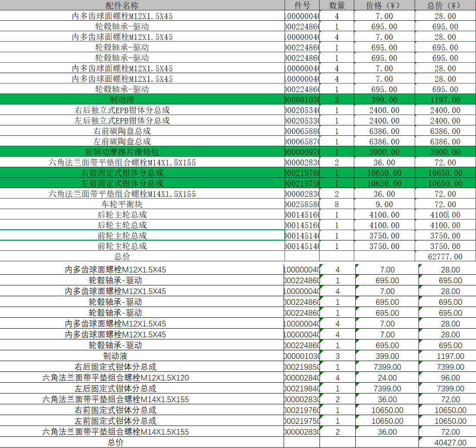Click the 配件名称 column header cell
The width and height of the screenshot is (476, 448).
tap(122, 6)
